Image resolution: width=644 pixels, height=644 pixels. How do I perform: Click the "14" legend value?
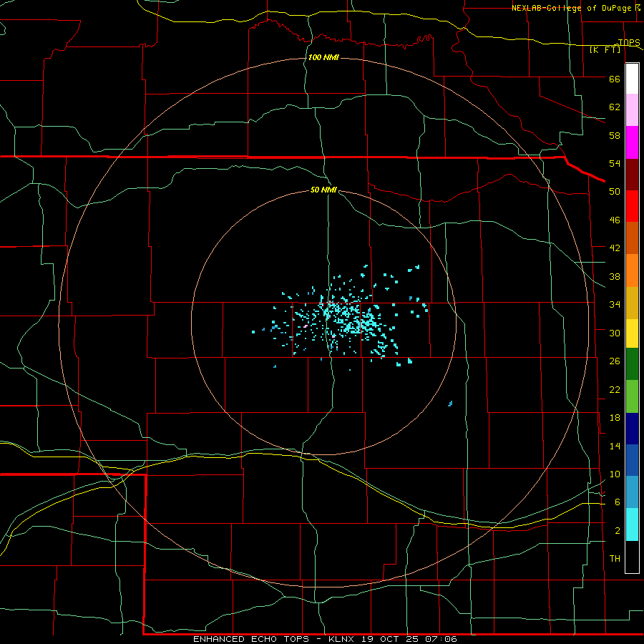tap(615, 446)
